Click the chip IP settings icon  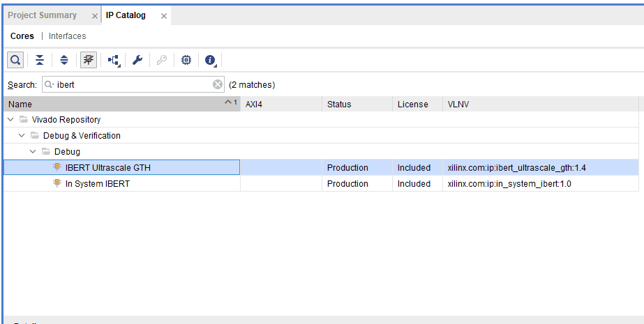click(x=186, y=61)
